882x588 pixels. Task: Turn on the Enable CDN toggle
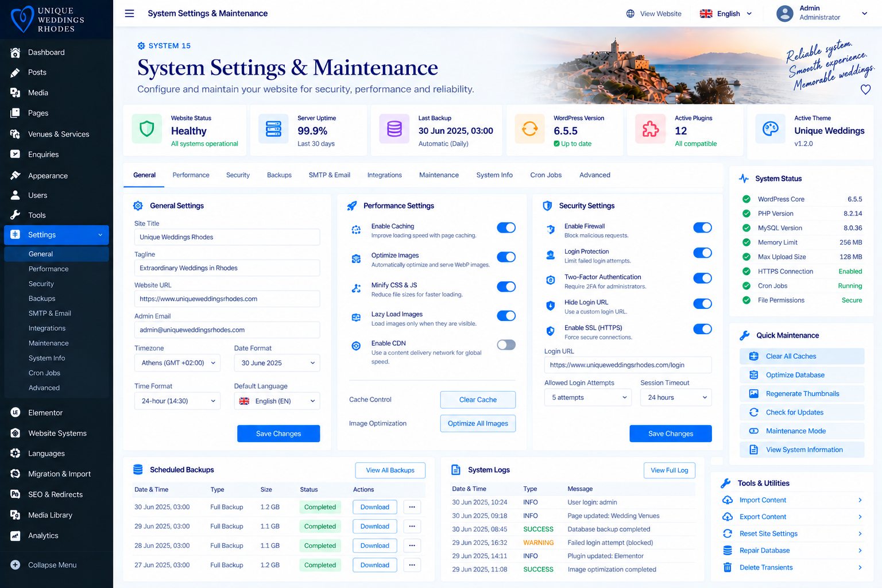tap(506, 345)
